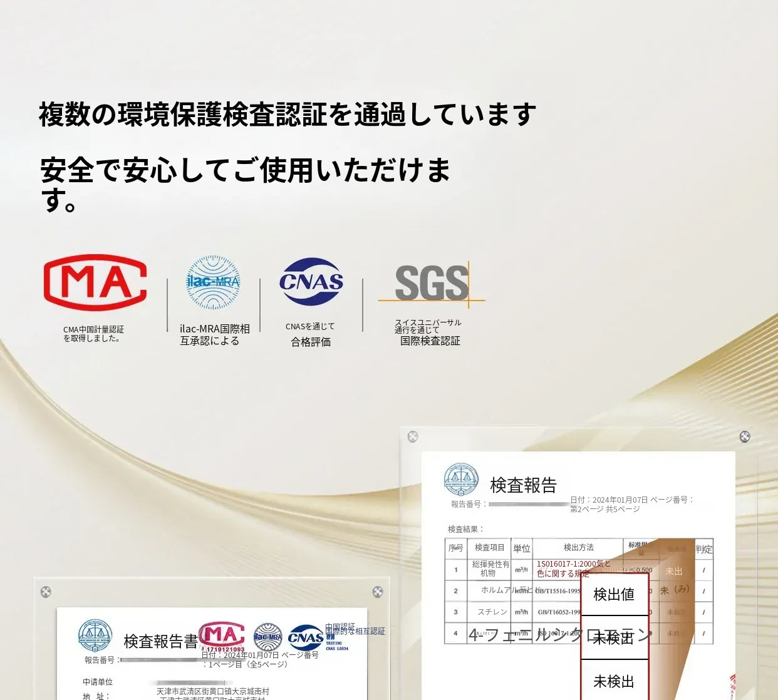Click row number 4 in the 序号 column
Screen dimensions: 778x700
pyautogui.click(x=456, y=634)
